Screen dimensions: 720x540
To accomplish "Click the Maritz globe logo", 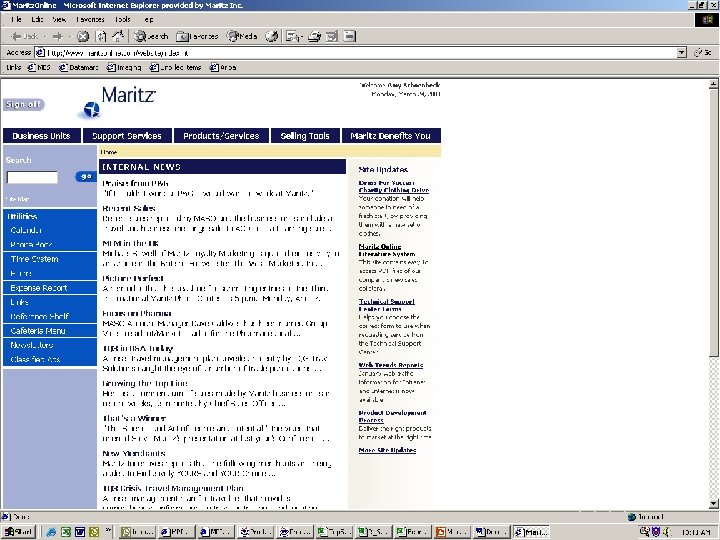I will pyautogui.click(x=91, y=110).
